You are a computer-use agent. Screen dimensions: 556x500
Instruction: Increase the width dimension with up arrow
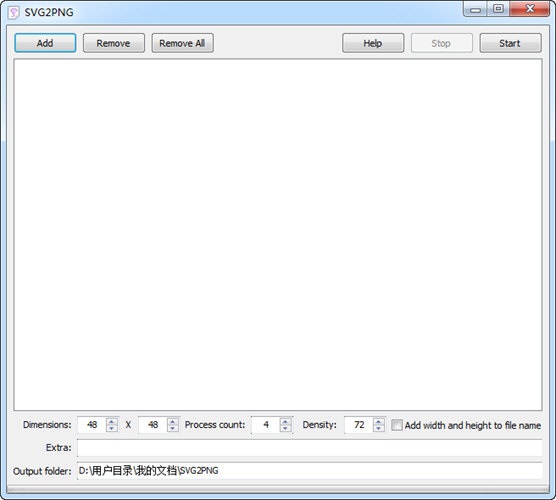click(x=112, y=421)
